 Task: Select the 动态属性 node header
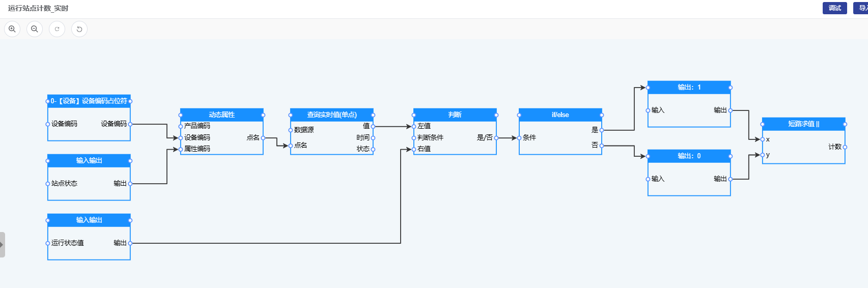tap(221, 115)
